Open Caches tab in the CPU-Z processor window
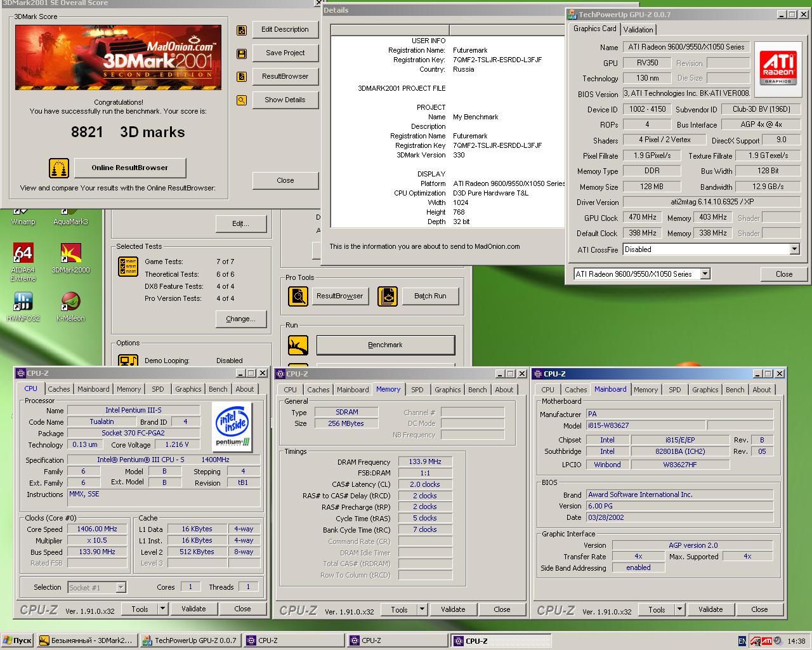The image size is (812, 650). click(59, 389)
